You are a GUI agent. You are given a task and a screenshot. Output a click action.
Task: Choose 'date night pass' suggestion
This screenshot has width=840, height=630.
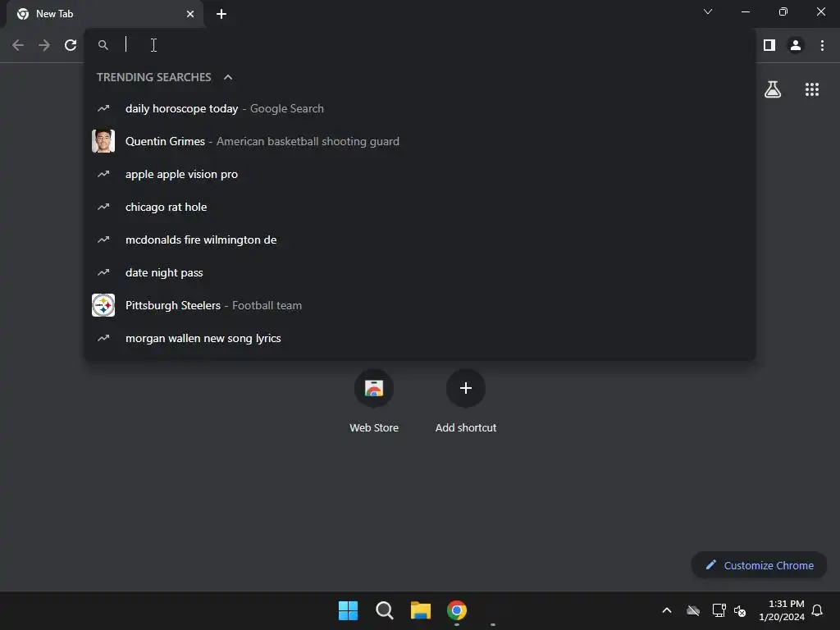tap(420, 272)
